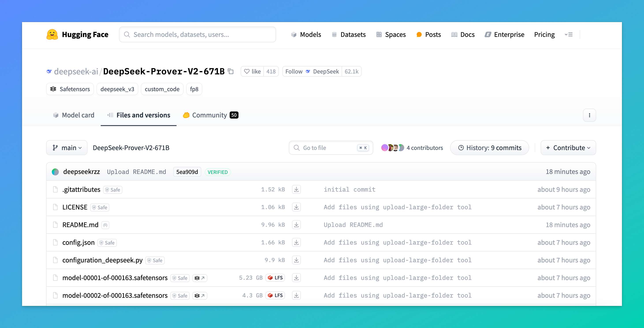Like the DeepSeek-Prover-V2-671B model
The width and height of the screenshot is (644, 328).
[253, 72]
